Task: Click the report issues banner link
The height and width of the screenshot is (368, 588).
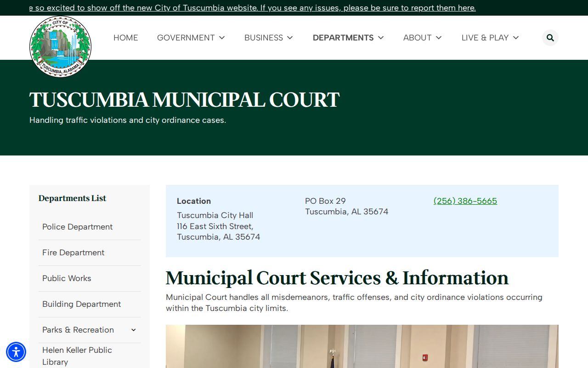Action: tap(252, 8)
